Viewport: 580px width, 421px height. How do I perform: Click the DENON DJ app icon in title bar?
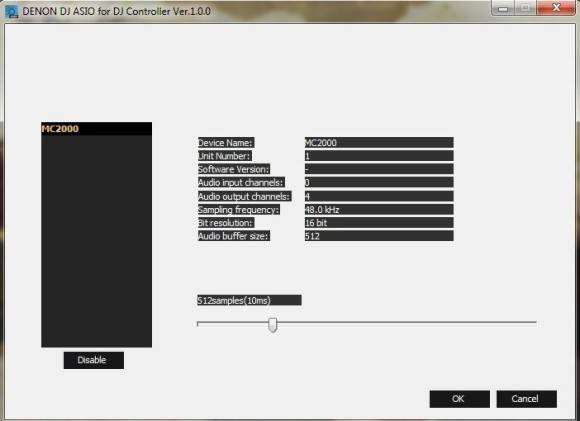tap(11, 12)
